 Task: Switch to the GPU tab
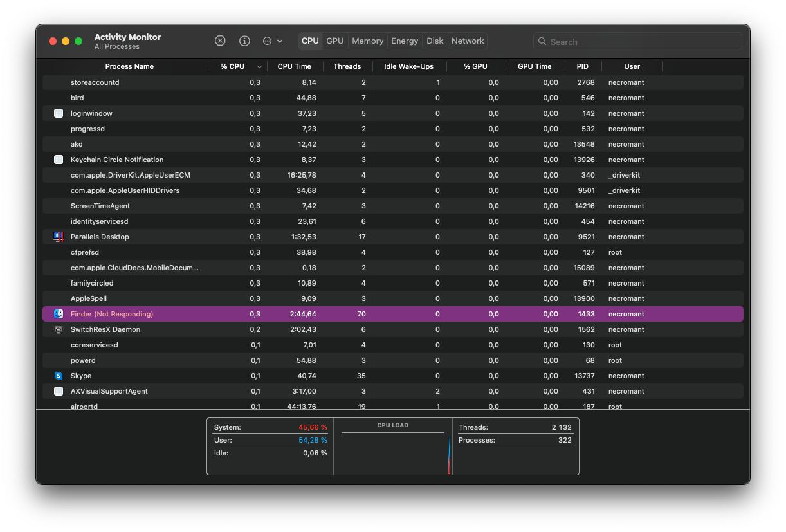(335, 41)
